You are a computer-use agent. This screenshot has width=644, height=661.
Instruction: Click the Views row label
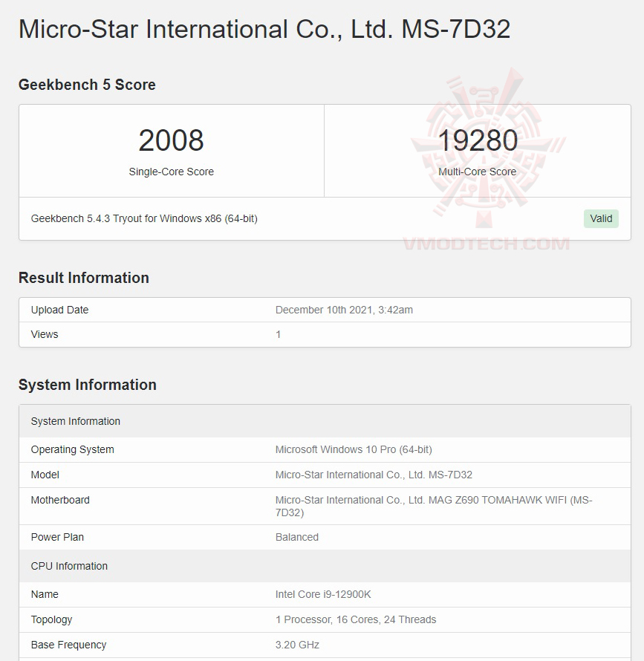pos(45,334)
